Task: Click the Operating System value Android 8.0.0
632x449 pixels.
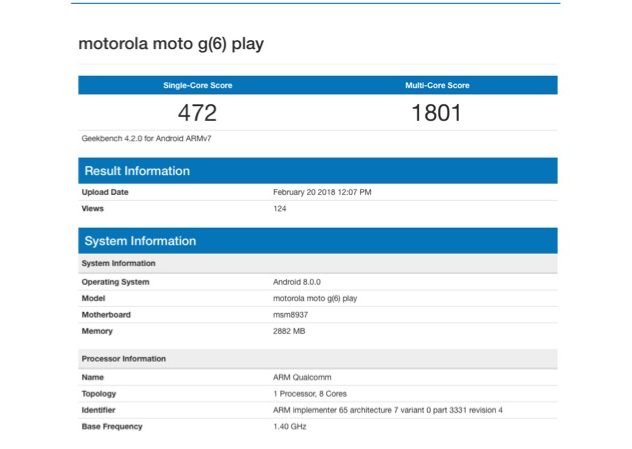Action: [x=297, y=282]
